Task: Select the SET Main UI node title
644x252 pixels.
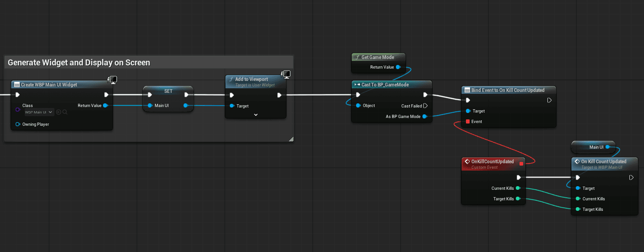Action: click(168, 91)
